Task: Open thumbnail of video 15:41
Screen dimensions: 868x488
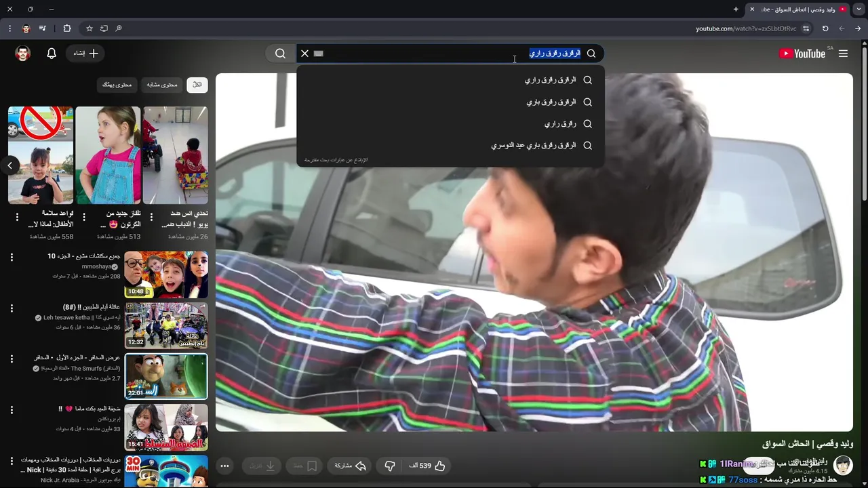Action: (166, 427)
